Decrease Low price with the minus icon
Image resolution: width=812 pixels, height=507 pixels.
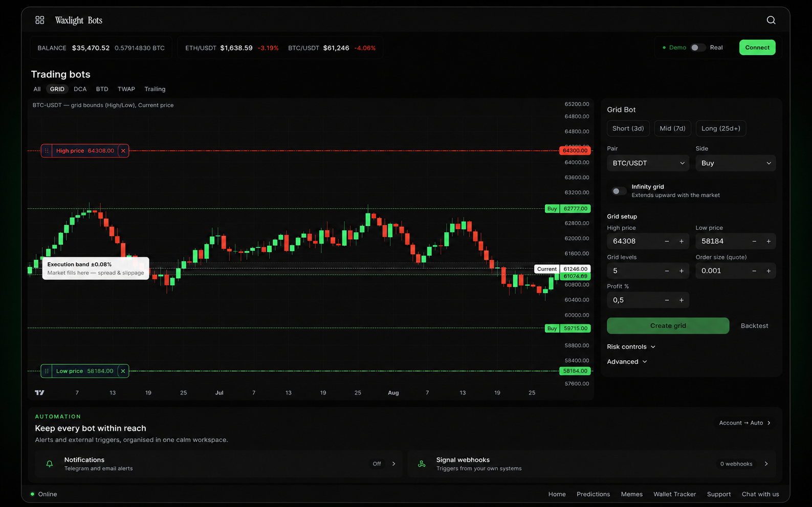(x=754, y=241)
